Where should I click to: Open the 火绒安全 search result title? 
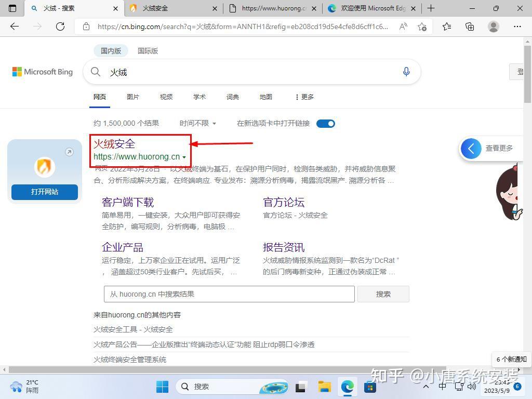[114, 144]
